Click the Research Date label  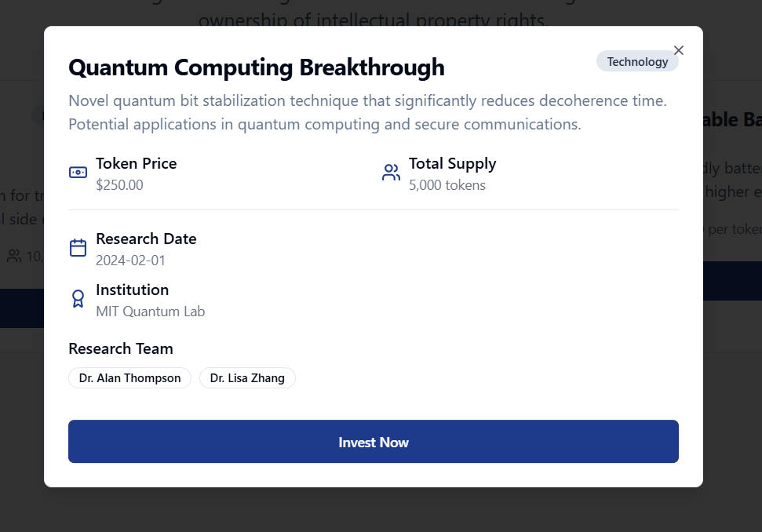pos(146,239)
